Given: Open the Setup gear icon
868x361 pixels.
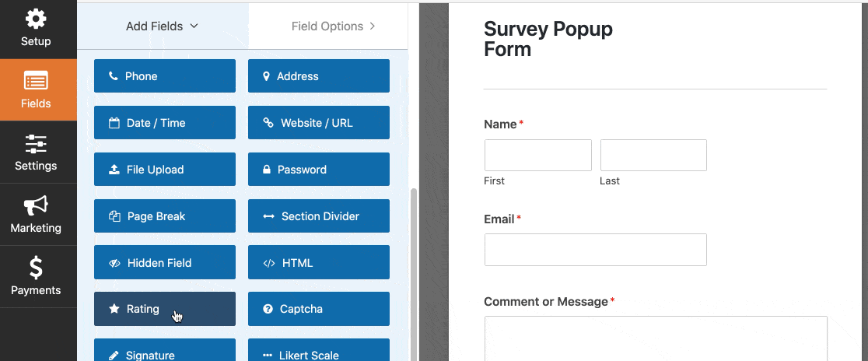Looking at the screenshot, I should click(x=36, y=19).
